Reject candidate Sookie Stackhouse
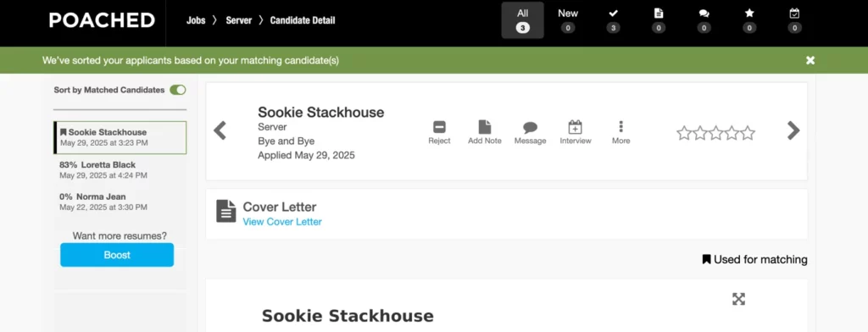This screenshot has width=868, height=332. [439, 133]
